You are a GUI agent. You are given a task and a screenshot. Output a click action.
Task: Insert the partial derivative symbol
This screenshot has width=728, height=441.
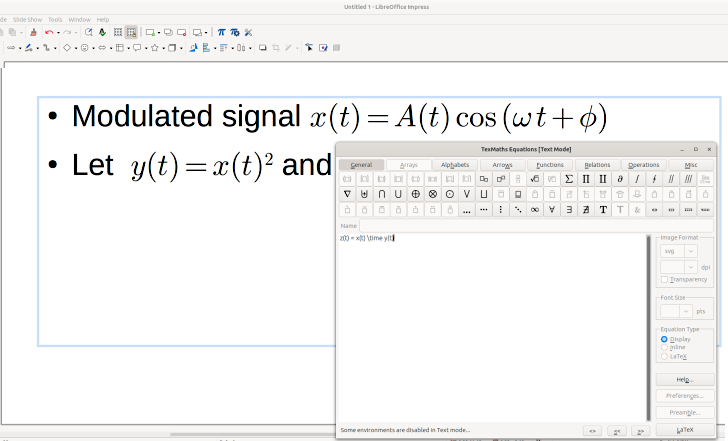click(x=620, y=179)
